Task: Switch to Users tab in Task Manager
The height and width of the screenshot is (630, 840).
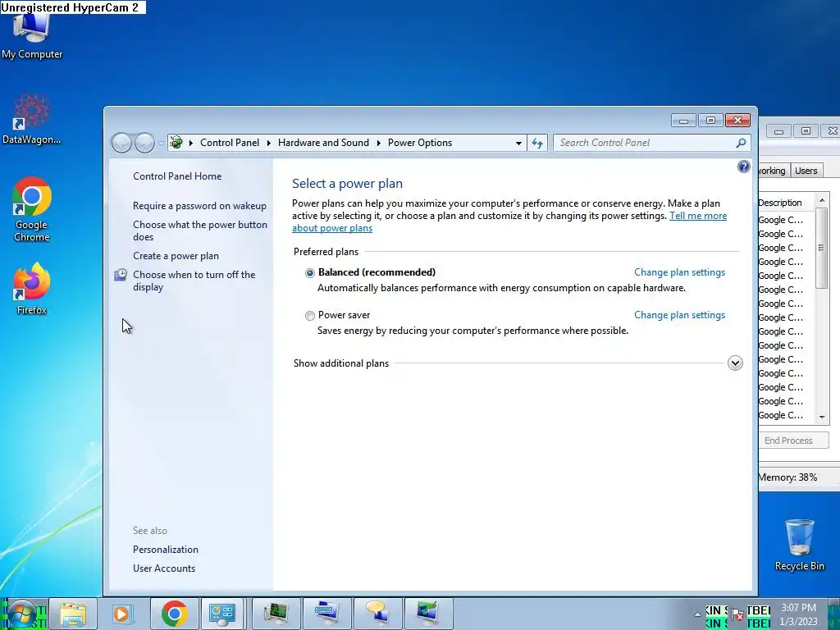Action: (x=806, y=171)
